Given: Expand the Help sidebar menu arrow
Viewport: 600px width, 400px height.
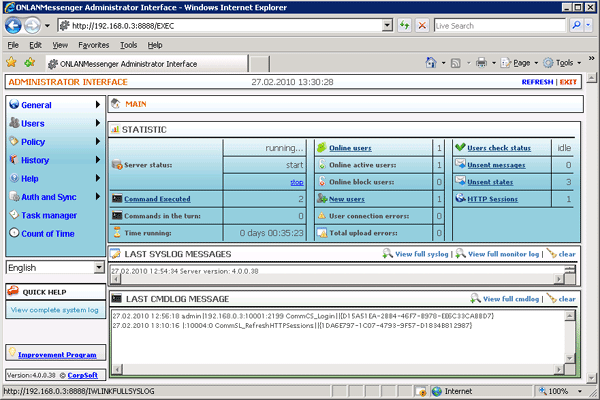Looking at the screenshot, I should [98, 178].
